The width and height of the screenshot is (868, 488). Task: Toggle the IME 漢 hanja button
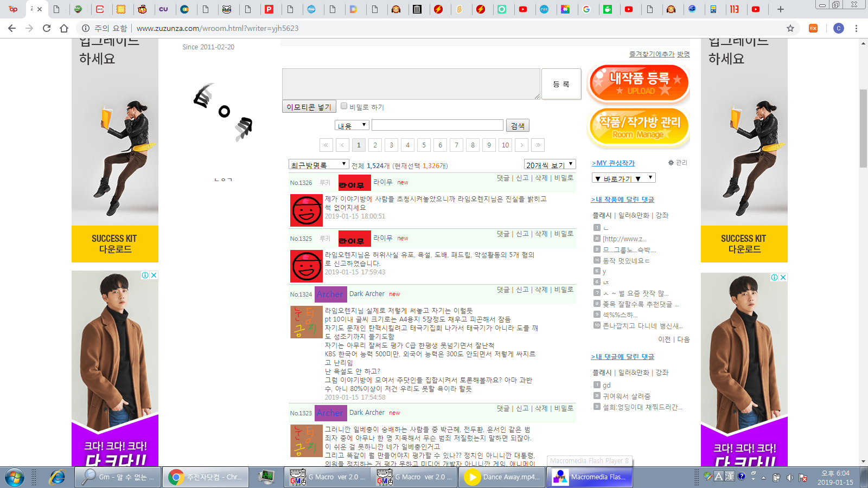(730, 476)
